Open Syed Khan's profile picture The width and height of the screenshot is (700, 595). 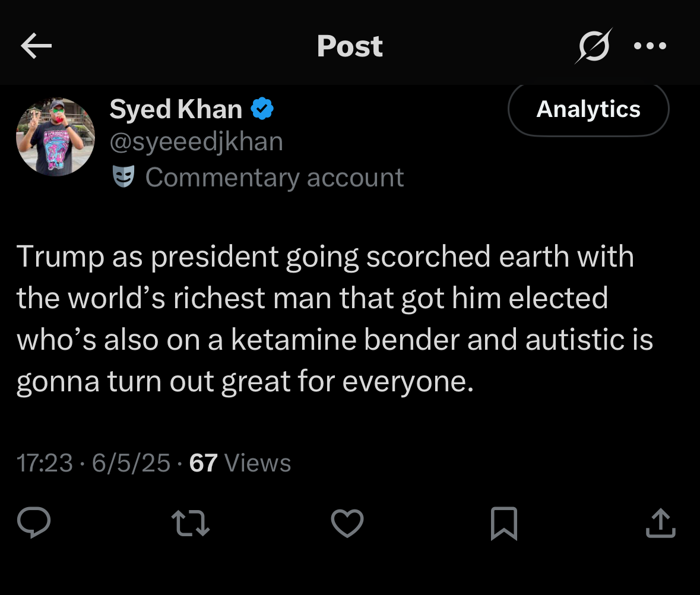coord(55,137)
